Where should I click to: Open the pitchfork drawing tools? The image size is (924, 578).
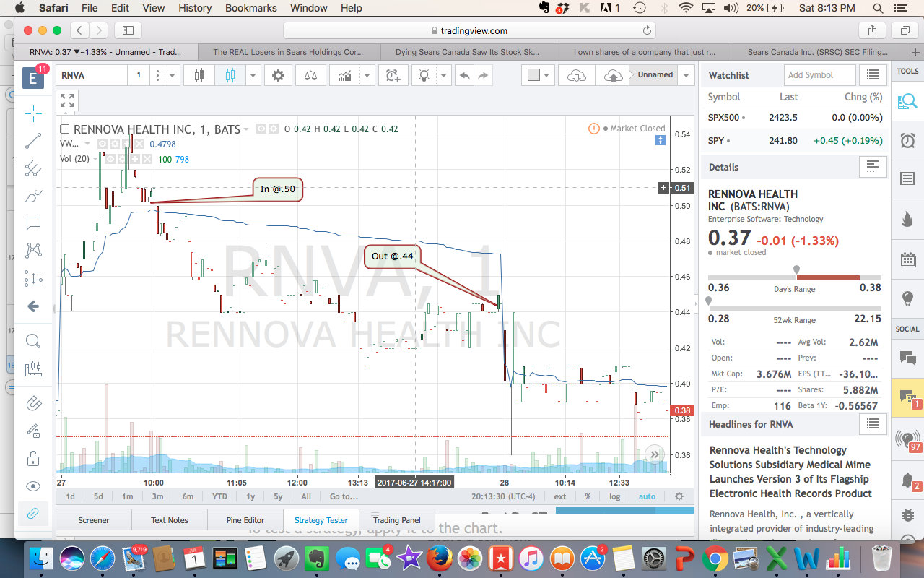point(33,168)
